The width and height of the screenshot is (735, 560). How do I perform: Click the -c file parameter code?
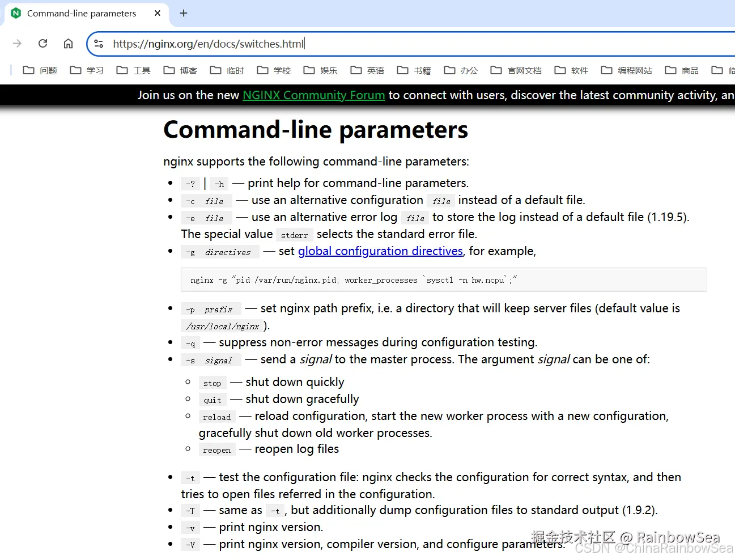pos(206,201)
